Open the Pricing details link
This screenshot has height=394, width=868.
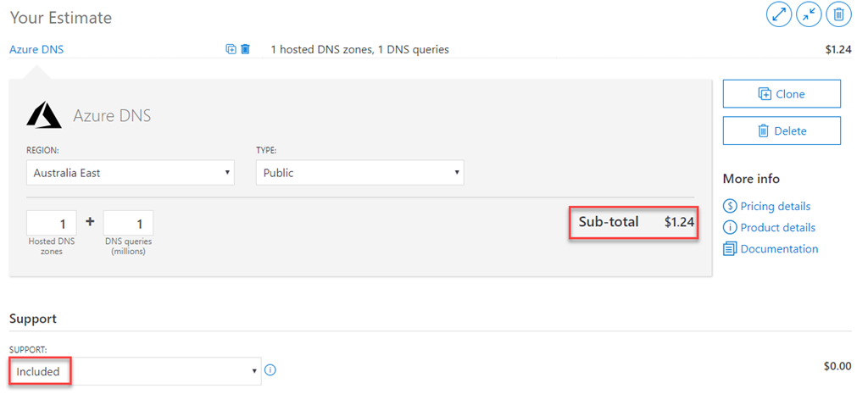coord(775,206)
